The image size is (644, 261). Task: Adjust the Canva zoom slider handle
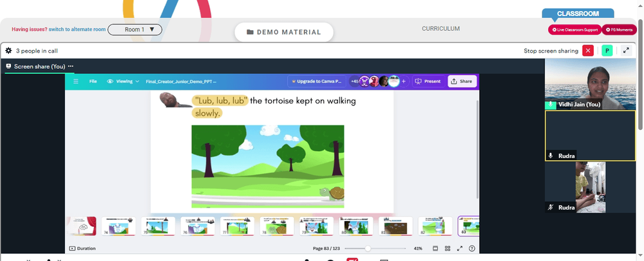coord(368,248)
